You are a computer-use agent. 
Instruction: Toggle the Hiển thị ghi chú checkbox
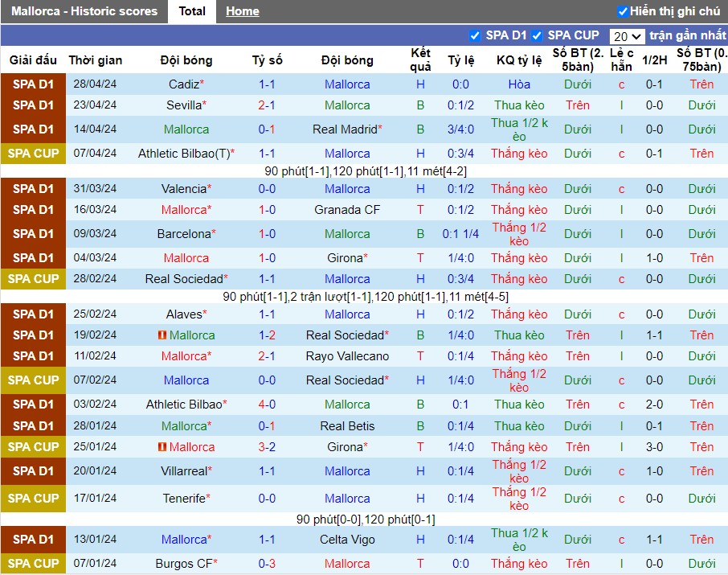click(x=623, y=11)
